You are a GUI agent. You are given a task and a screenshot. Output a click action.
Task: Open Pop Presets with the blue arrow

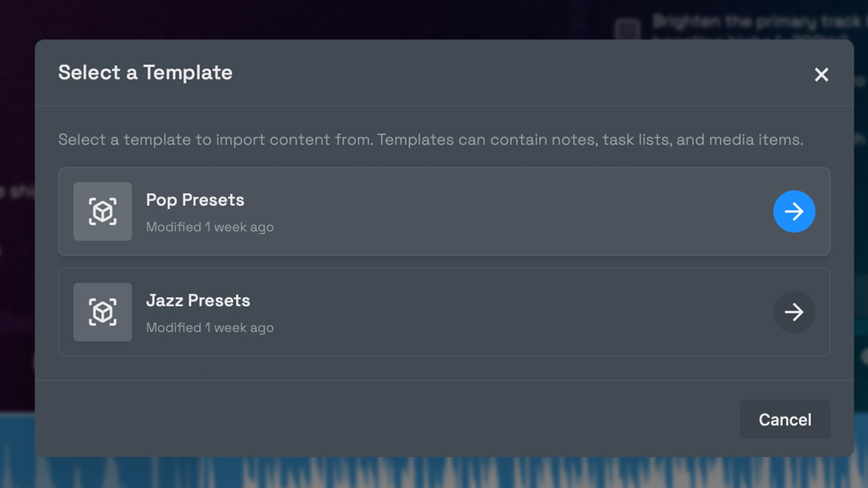[794, 211]
